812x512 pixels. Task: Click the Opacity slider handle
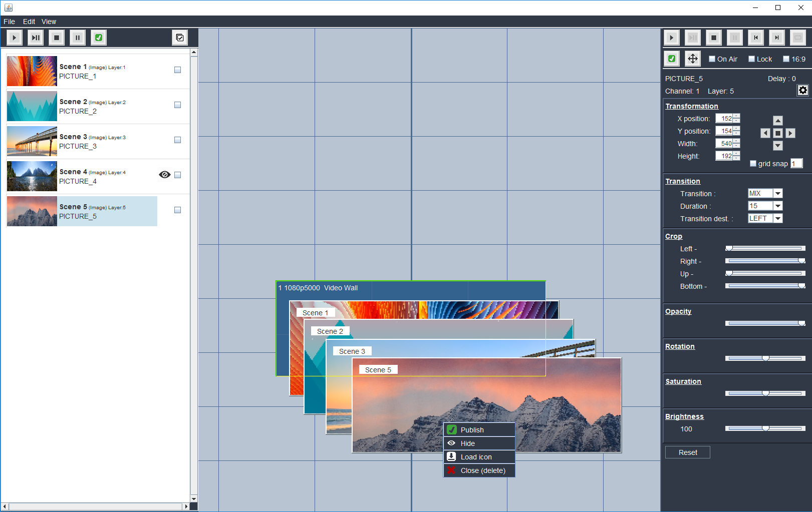coord(801,323)
